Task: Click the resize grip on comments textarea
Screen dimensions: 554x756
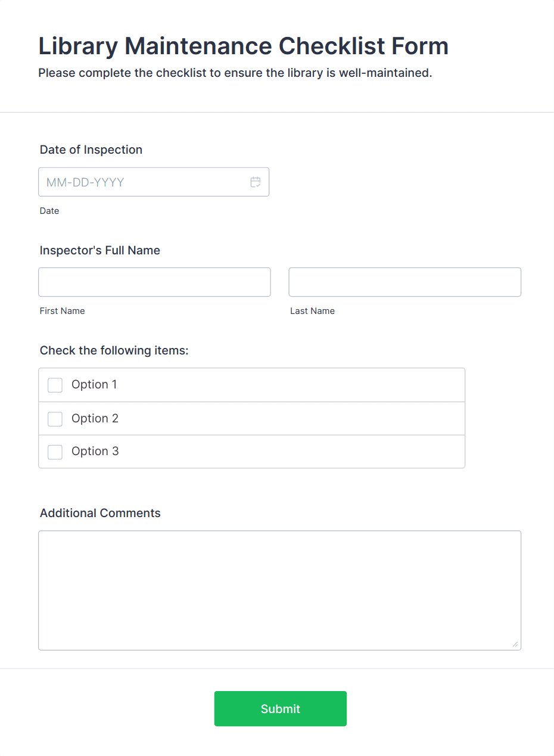Action: pyautogui.click(x=515, y=644)
